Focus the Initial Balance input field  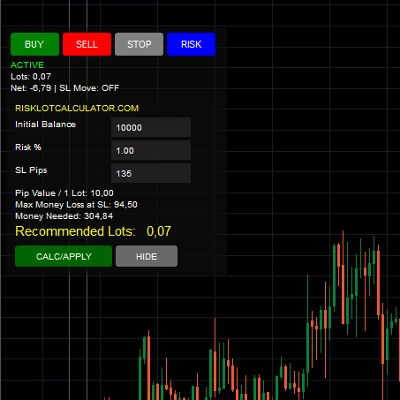(151, 127)
